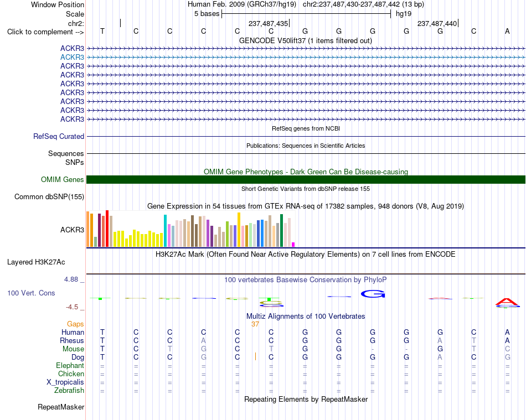The width and height of the screenshot is (526, 420).
Task: Select the dark green OMIM gene bar
Action: [x=306, y=180]
